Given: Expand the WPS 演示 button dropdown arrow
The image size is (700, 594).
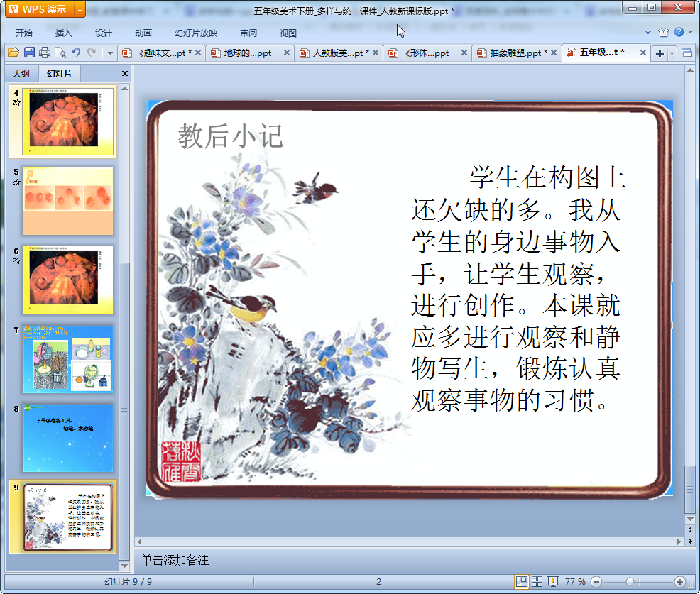Looking at the screenshot, I should point(80,9).
